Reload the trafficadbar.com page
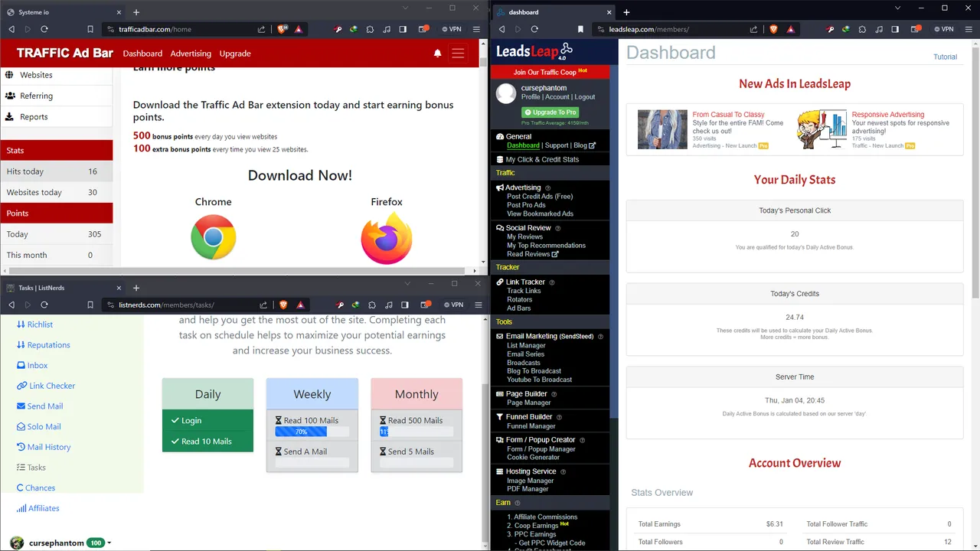The height and width of the screenshot is (551, 980). 44,29
